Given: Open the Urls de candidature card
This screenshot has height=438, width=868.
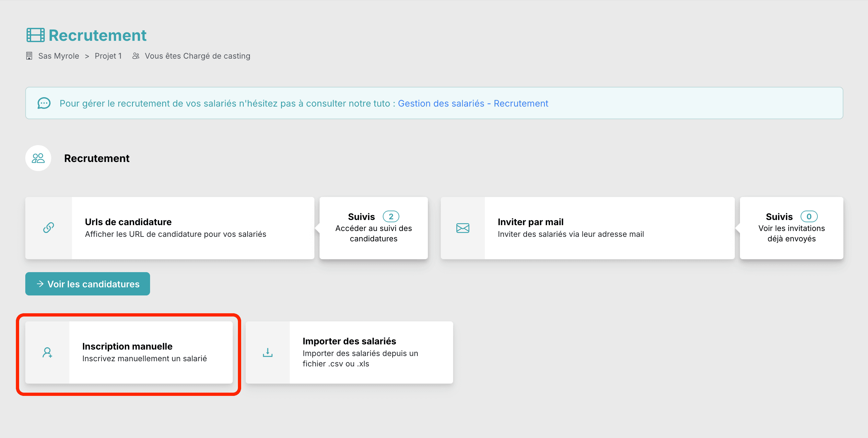Looking at the screenshot, I should (170, 228).
